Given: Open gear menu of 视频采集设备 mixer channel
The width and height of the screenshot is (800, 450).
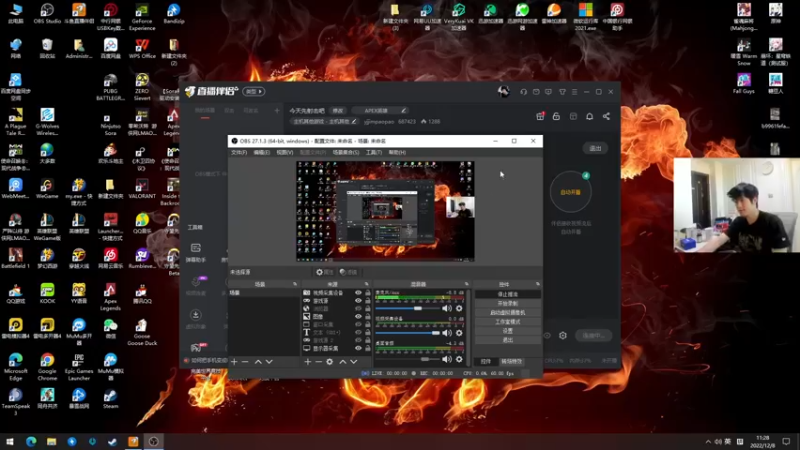Looking at the screenshot, I should (x=459, y=333).
